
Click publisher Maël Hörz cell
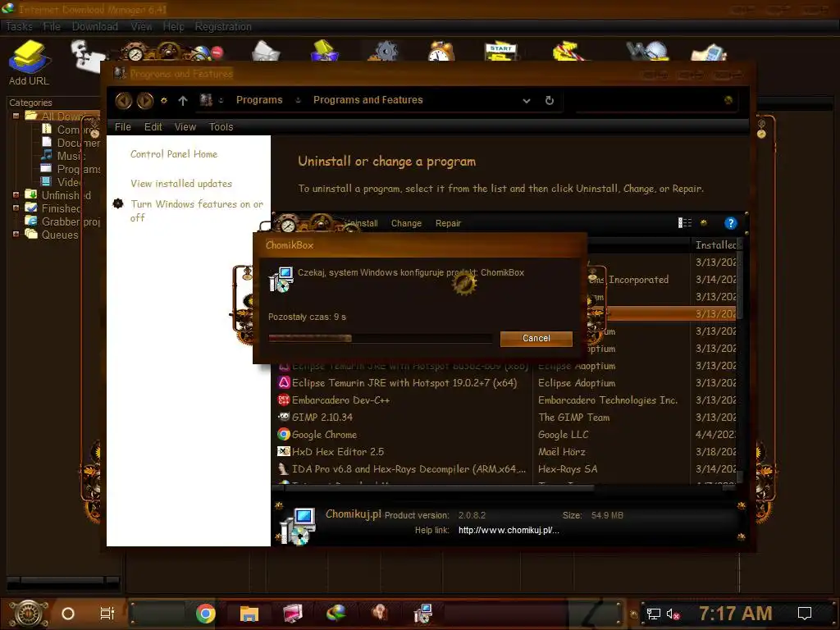click(561, 452)
